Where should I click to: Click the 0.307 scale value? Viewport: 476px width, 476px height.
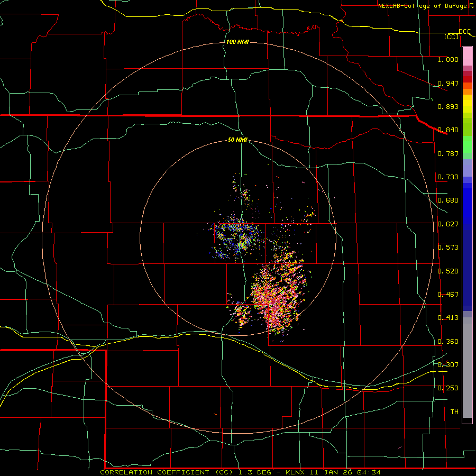[448, 364]
